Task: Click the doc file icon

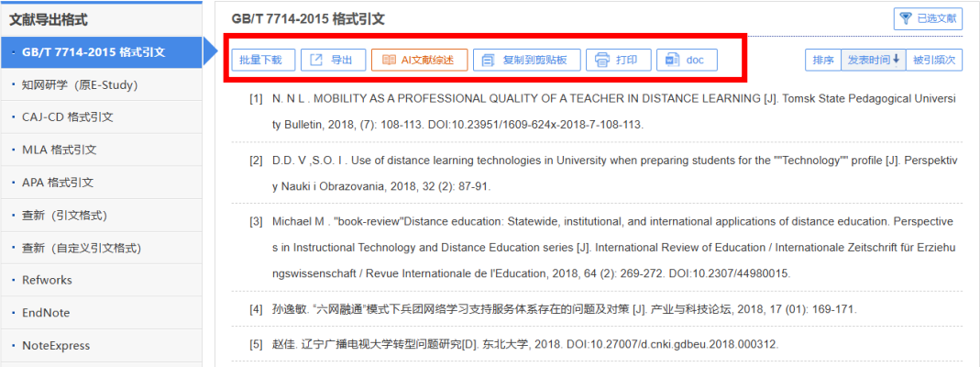Action: coord(673,61)
